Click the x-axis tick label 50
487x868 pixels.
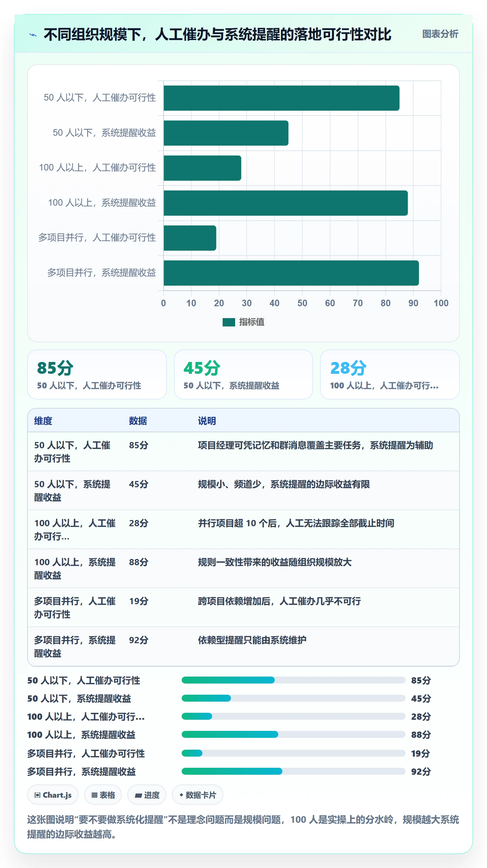pos(302,303)
